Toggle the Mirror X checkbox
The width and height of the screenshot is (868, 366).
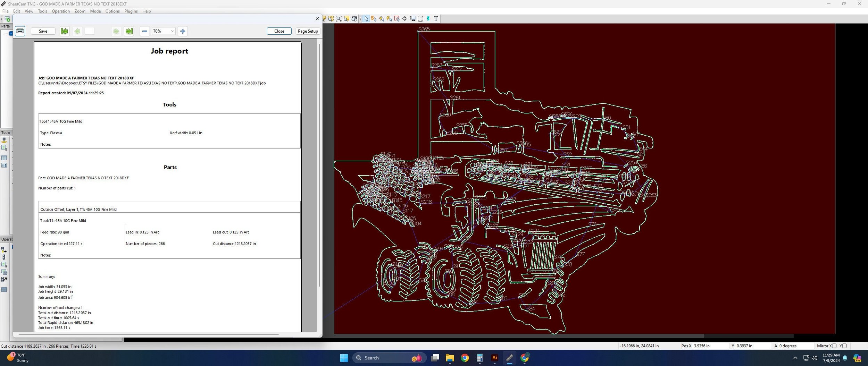(834, 346)
